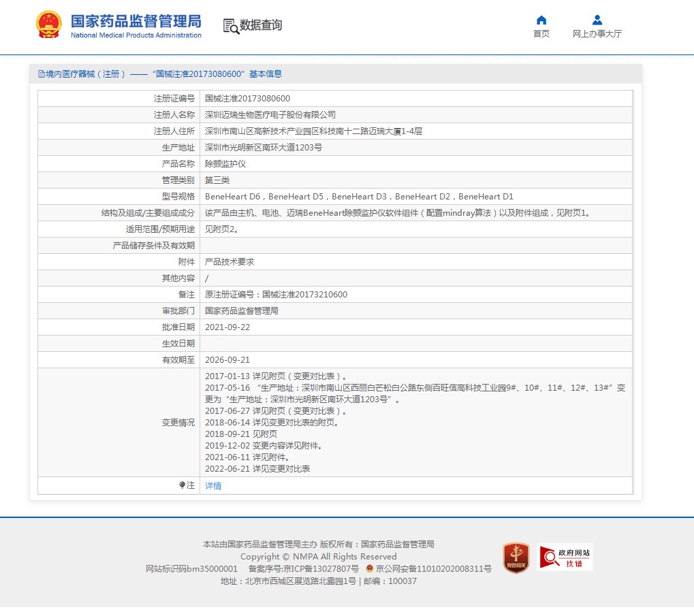Click 国家药品监督管理局 site title
694x616 pixels.
136,21
